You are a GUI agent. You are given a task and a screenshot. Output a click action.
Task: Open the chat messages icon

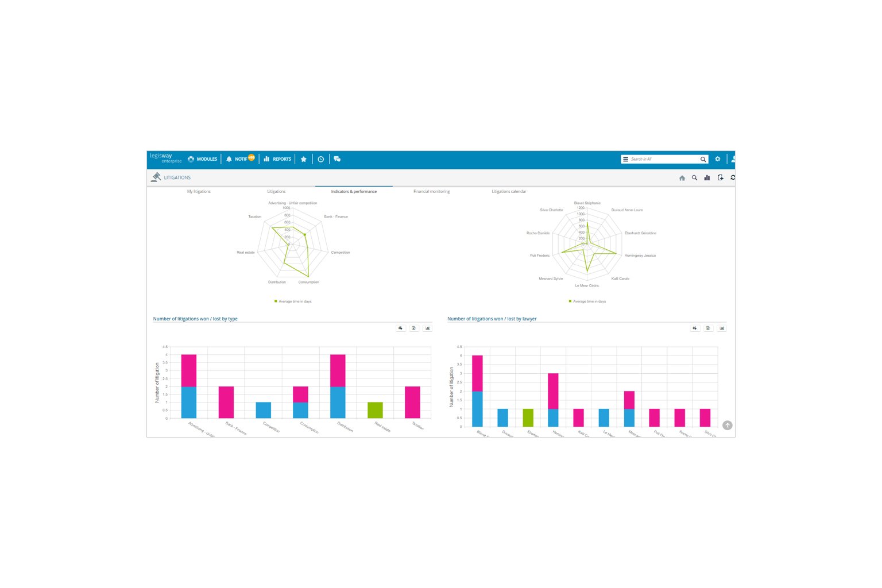coord(337,159)
